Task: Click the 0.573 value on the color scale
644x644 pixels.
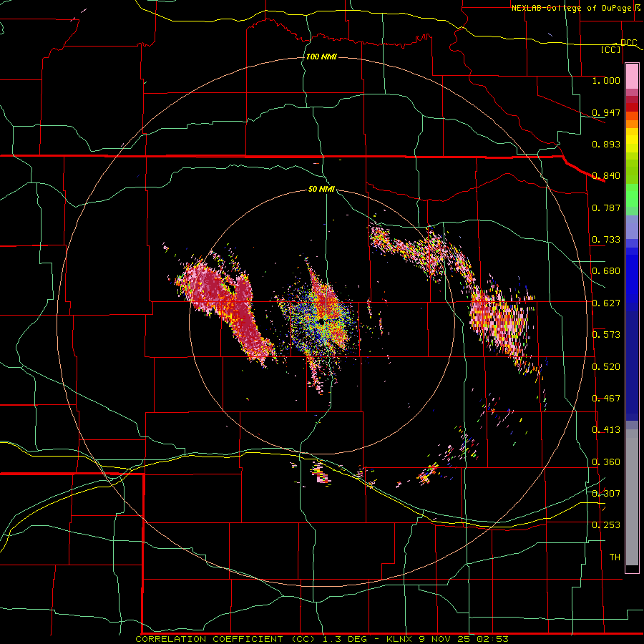Action: pos(606,335)
